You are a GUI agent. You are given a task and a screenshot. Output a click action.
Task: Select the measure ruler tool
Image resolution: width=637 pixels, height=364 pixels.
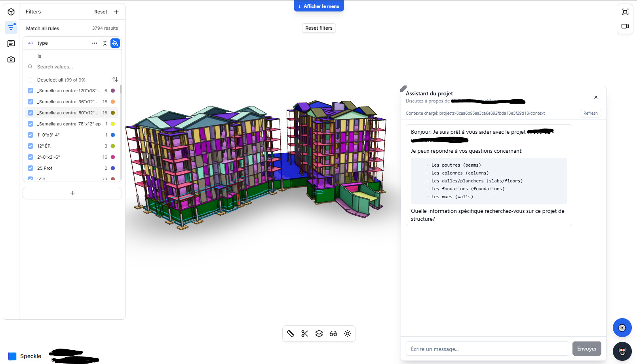tap(291, 334)
